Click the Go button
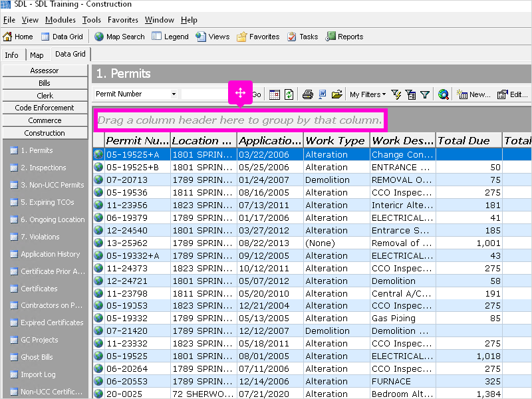Viewport: 532px width, 399px height. coord(257,94)
